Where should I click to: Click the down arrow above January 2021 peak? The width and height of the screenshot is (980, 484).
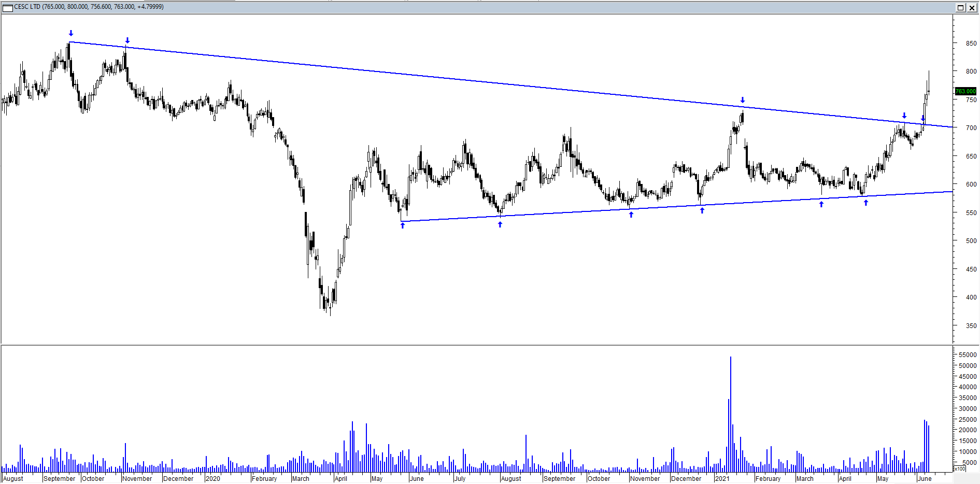click(743, 100)
